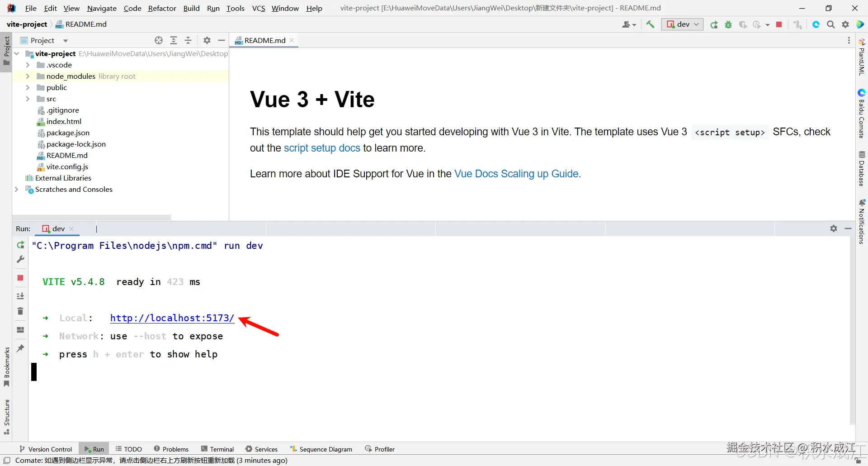Open the Navigate menu
Screen dimensions: 868x466
click(x=102, y=8)
